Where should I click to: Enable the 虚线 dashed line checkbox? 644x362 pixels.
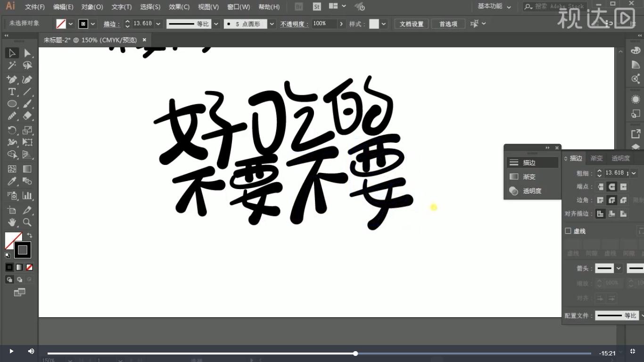(568, 231)
